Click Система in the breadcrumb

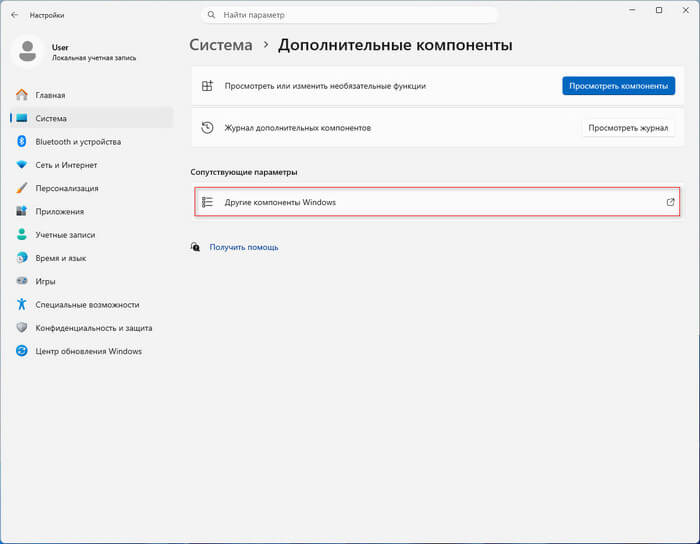point(221,45)
